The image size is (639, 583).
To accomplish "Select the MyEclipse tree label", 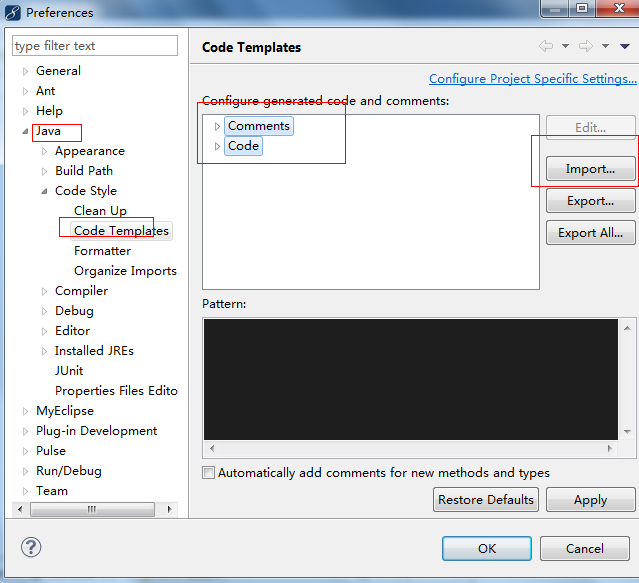I will click(65, 411).
